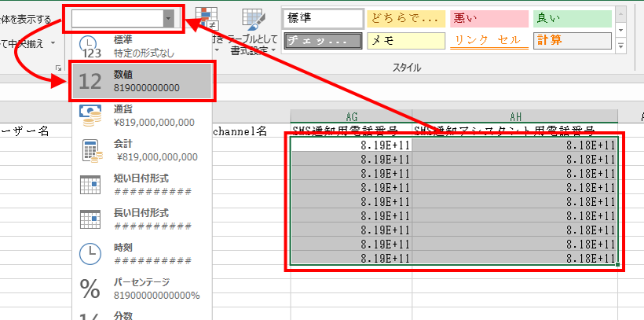Choose the メモ cell style

coord(404,40)
